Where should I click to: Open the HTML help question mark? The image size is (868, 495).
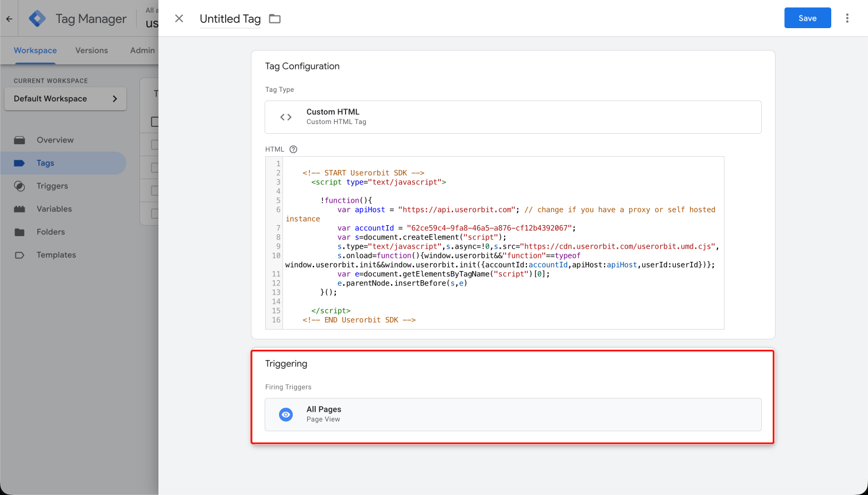(x=293, y=149)
